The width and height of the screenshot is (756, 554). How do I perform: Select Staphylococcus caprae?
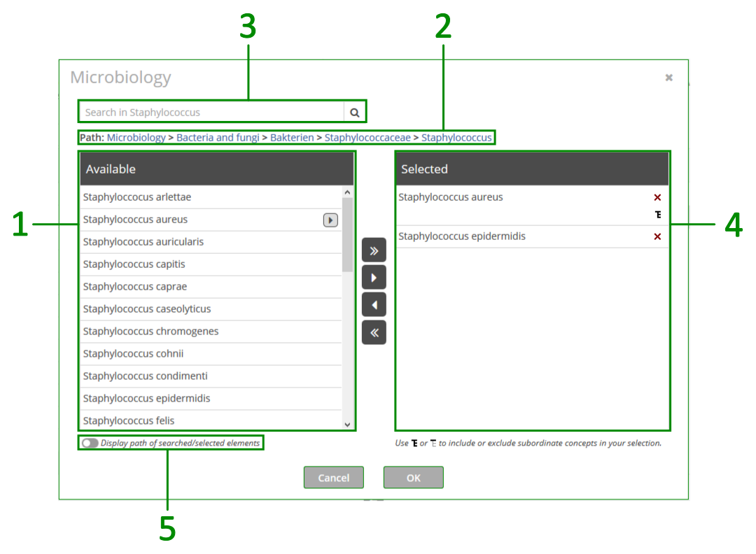(x=211, y=287)
